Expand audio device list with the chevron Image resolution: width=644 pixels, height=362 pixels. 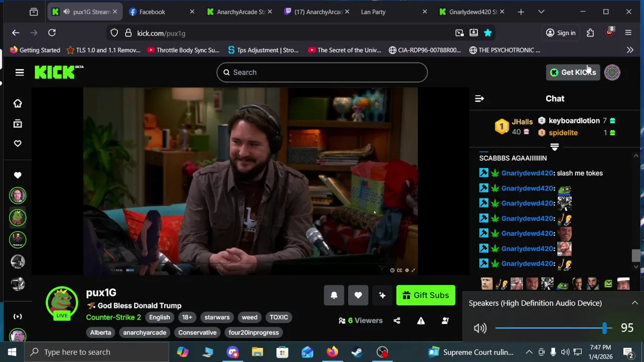click(634, 303)
